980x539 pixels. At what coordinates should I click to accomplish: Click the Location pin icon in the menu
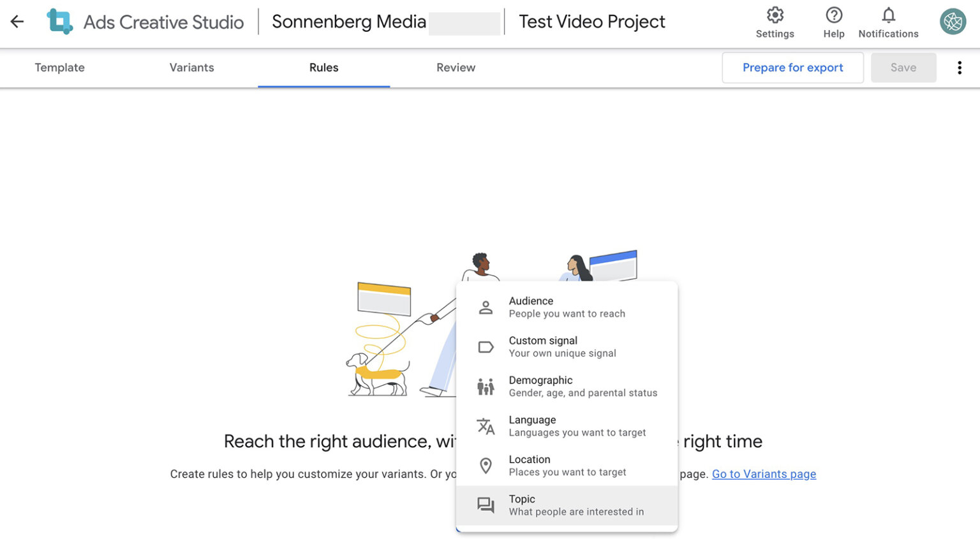click(x=486, y=465)
